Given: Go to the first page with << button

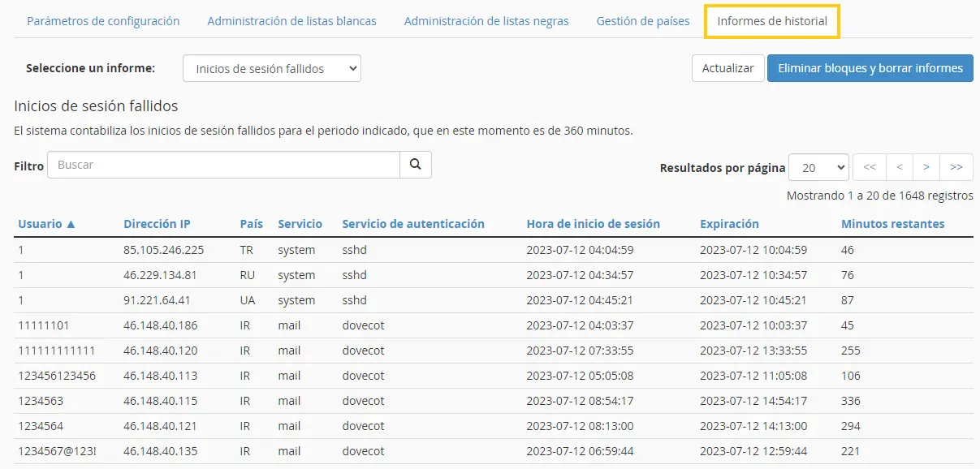Looking at the screenshot, I should (x=870, y=167).
